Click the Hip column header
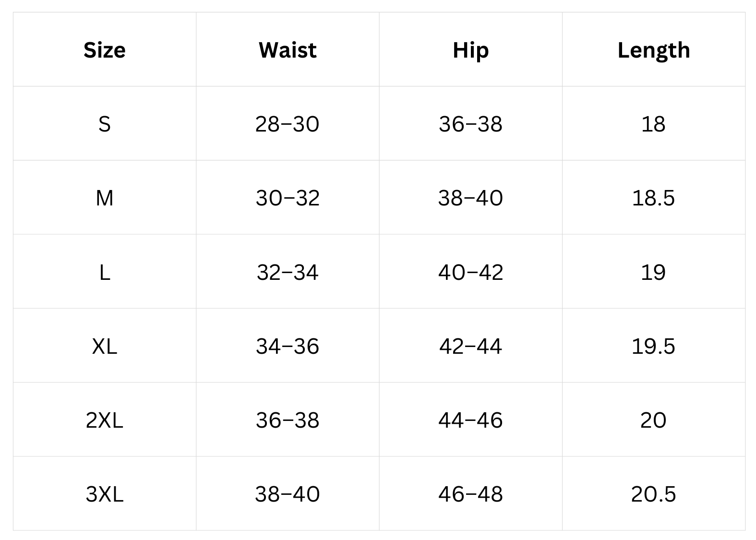Image resolution: width=756 pixels, height=540 pixels. 470,50
